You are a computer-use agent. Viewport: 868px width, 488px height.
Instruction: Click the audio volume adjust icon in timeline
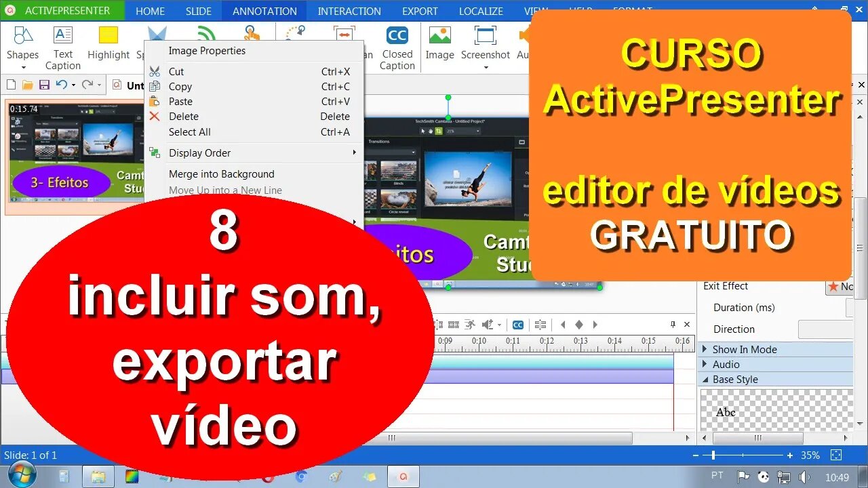pyautogui.click(x=487, y=325)
